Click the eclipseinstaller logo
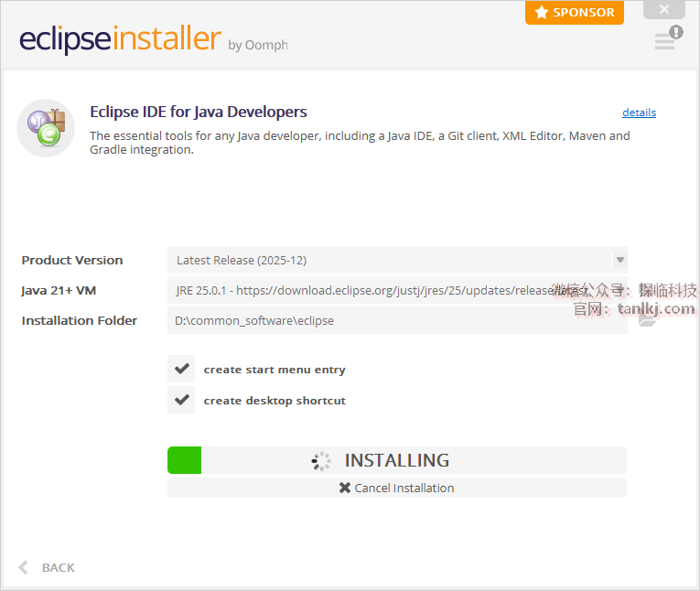This screenshot has width=700, height=591. coord(120,39)
